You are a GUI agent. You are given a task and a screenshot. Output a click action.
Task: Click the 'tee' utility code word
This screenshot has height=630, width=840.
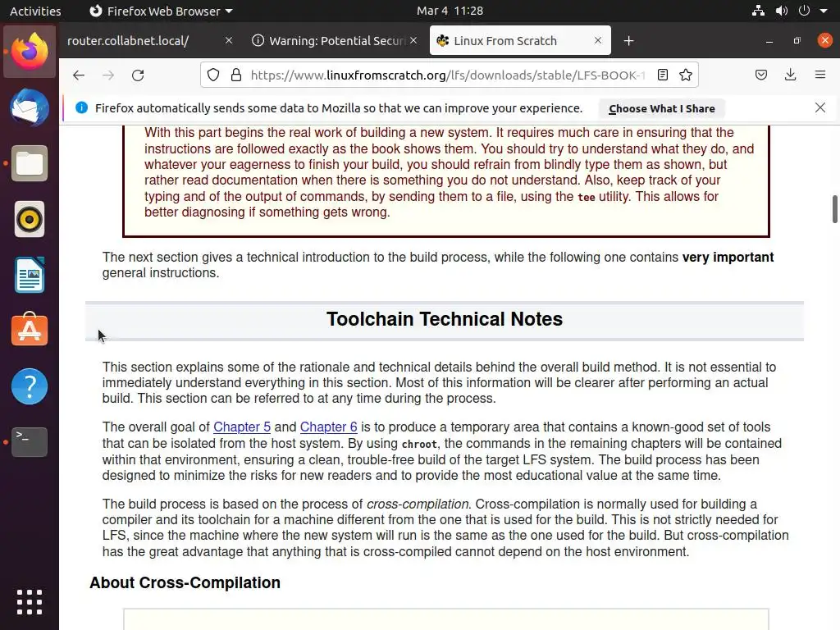tap(586, 197)
